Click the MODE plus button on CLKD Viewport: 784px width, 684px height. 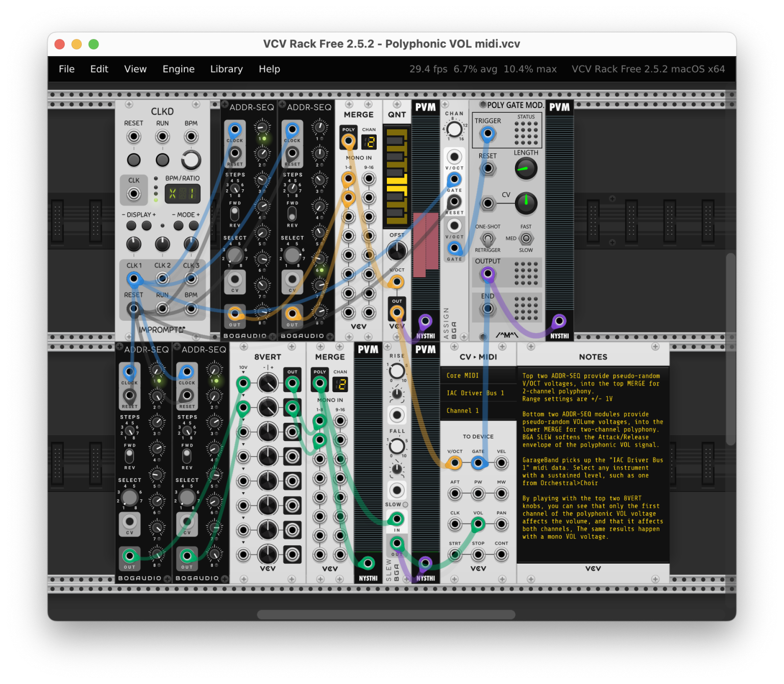coord(194,225)
